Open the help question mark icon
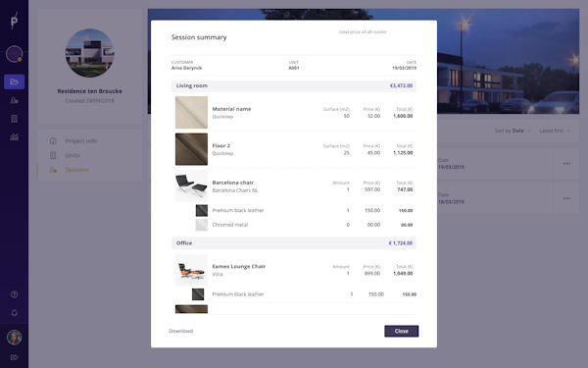 click(x=15, y=294)
